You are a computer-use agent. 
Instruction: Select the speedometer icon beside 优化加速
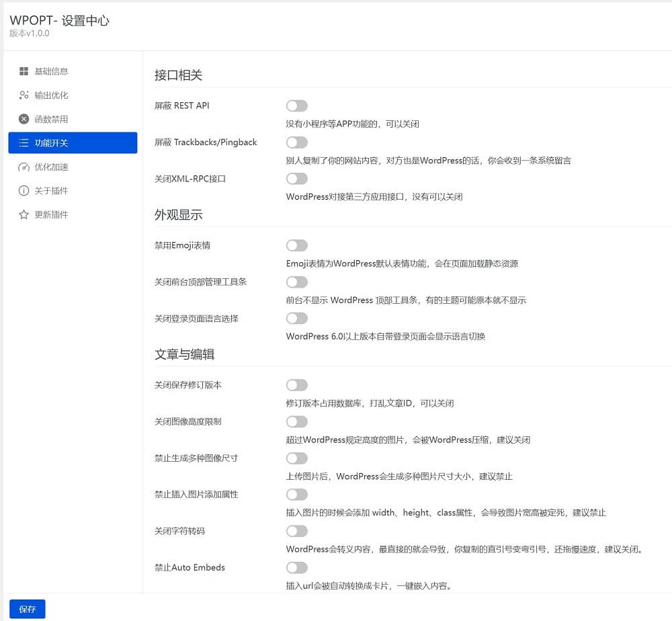pos(25,167)
